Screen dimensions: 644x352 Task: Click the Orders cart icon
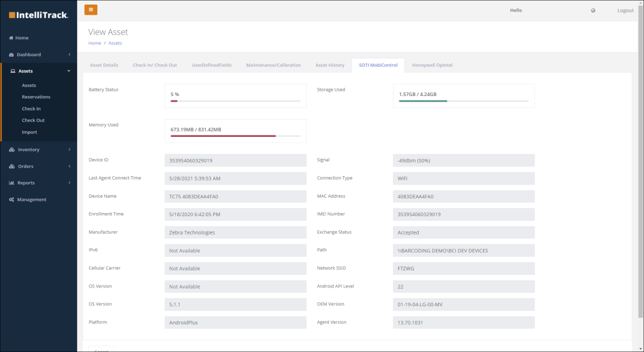[x=12, y=166]
